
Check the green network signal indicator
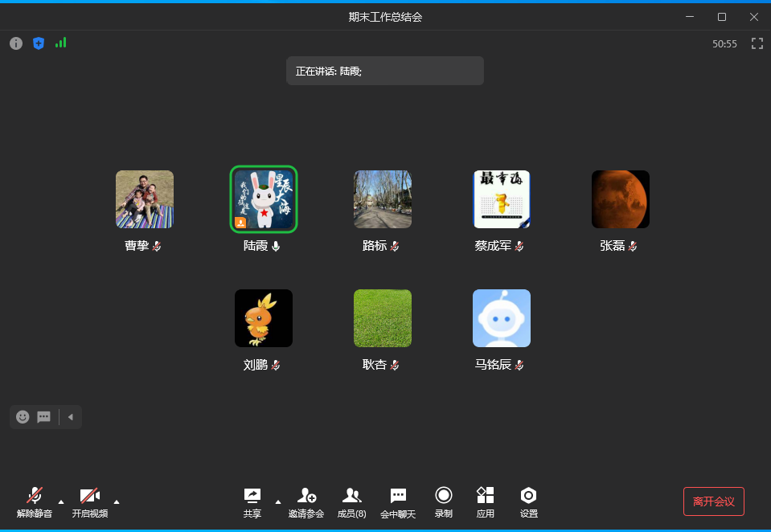[x=60, y=43]
